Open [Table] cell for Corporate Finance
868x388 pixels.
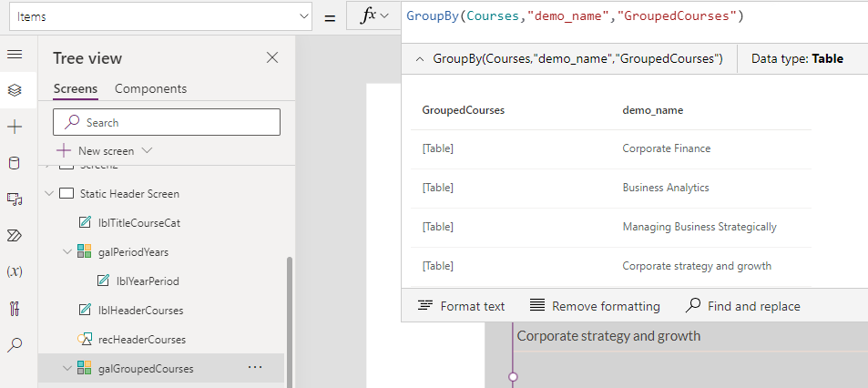(438, 148)
